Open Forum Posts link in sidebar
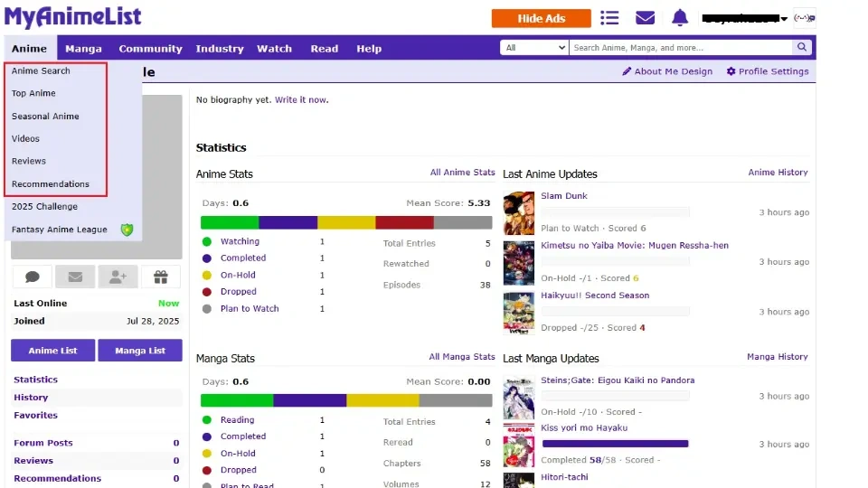Screen dimensions: 868x488 coord(43,443)
